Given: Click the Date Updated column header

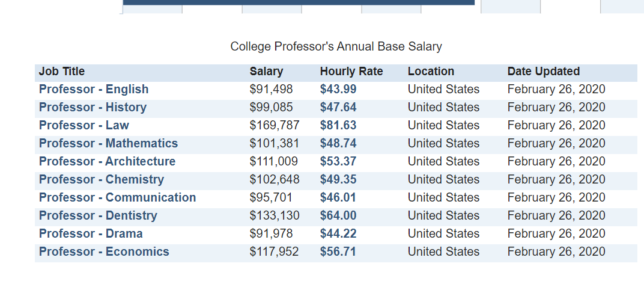Looking at the screenshot, I should tap(543, 72).
